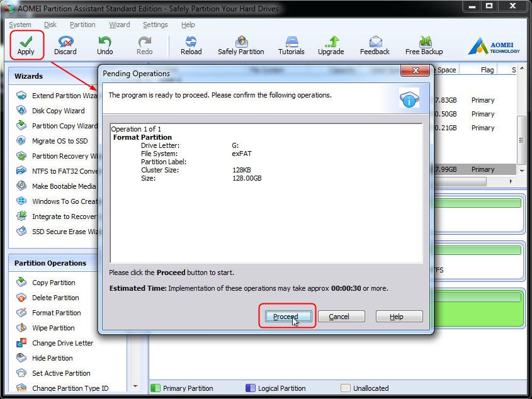Click the Format Partition operation entry

[x=142, y=137]
